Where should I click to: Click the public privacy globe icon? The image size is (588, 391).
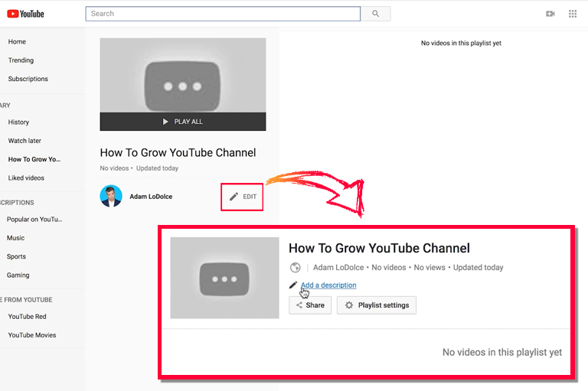[295, 267]
